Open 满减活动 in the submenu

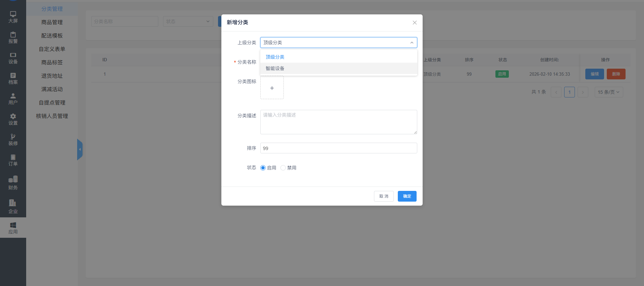click(x=52, y=89)
